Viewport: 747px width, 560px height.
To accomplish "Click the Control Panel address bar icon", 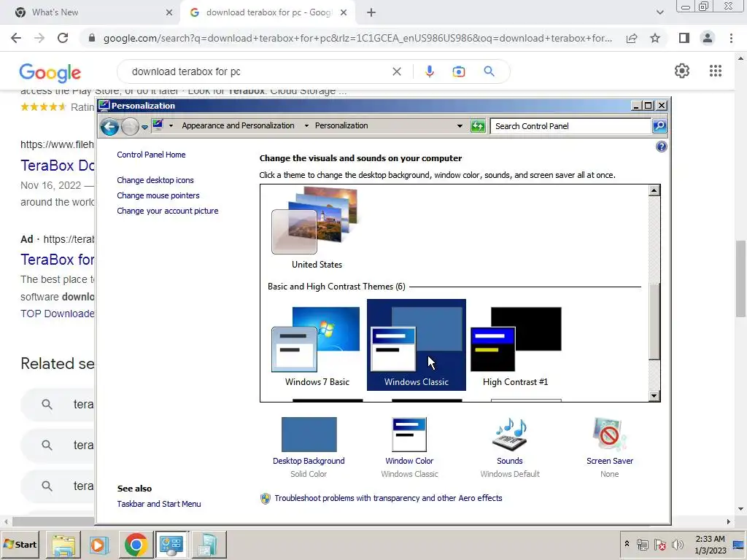I will coord(158,125).
